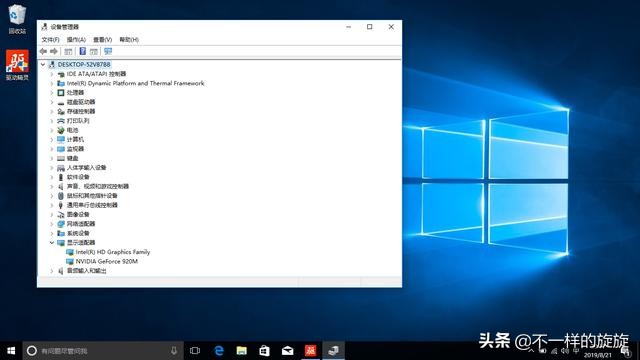640x360 pixels.
Task: Click the Cortana search input field
Action: (x=103, y=351)
